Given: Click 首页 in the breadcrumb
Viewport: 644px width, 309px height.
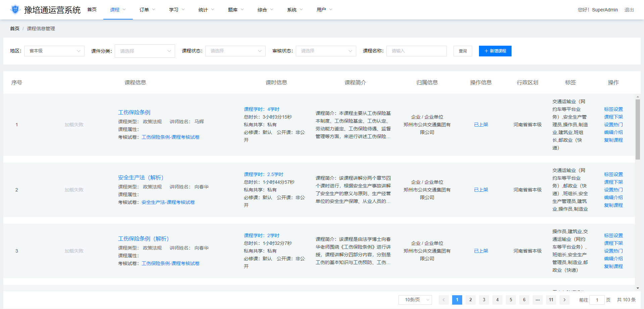Looking at the screenshot, I should [15, 29].
